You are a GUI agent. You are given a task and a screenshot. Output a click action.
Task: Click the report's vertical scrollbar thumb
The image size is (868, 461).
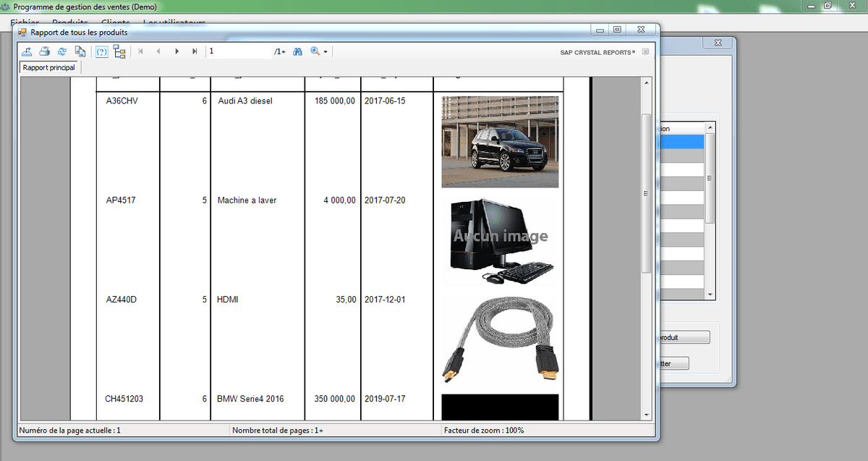(x=647, y=193)
